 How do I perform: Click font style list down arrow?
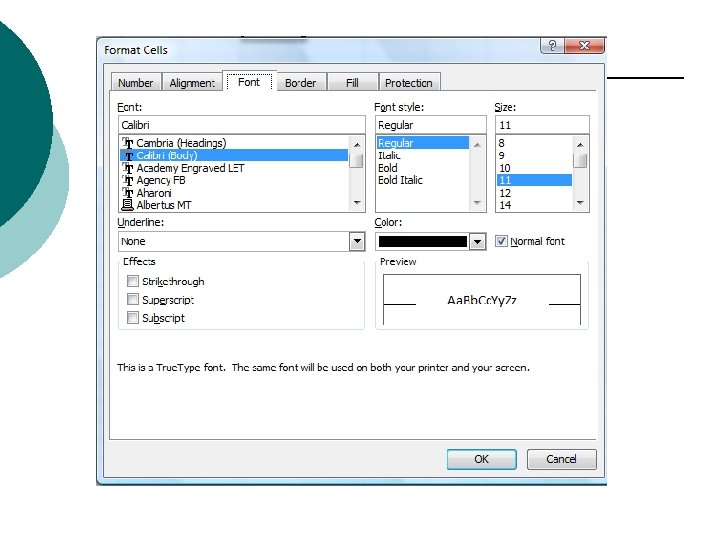[x=478, y=202]
